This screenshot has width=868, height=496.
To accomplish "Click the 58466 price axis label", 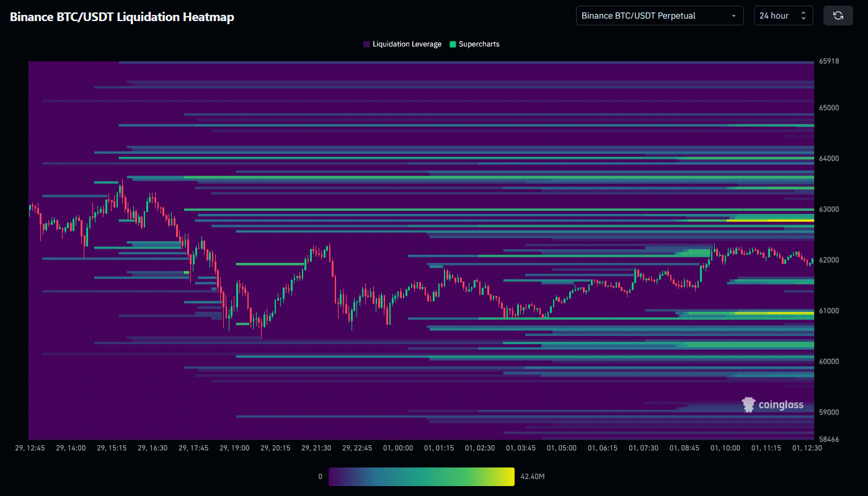I will [829, 440].
